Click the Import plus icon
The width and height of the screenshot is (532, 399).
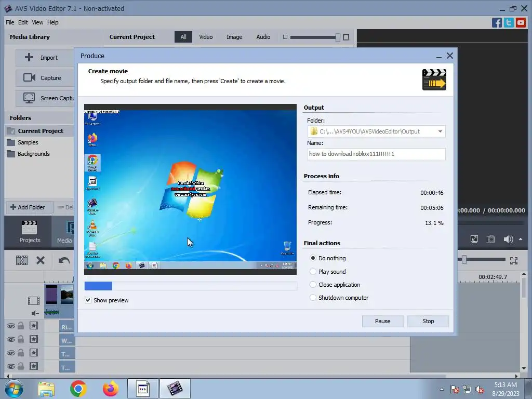pos(29,57)
